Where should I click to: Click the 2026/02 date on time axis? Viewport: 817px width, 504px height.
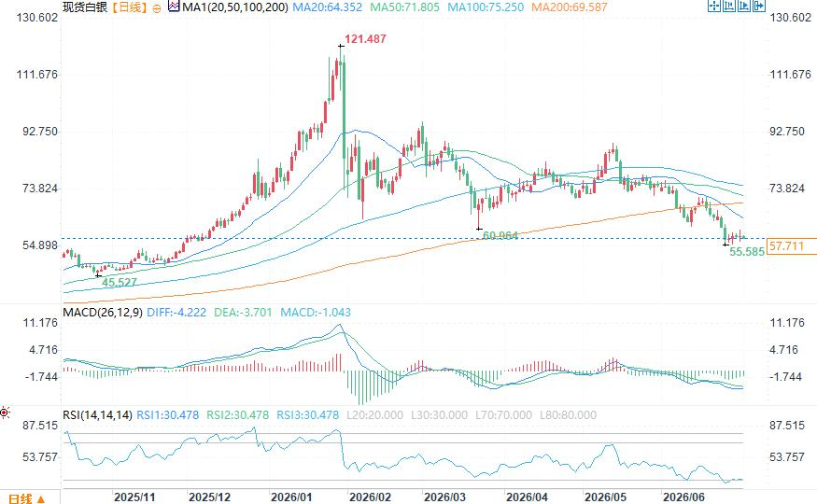(370, 497)
